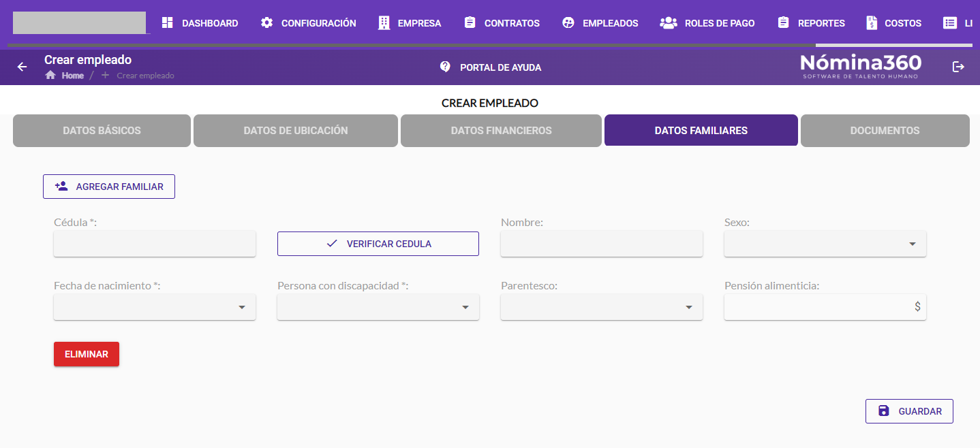
Task: Click the red Eliminar button
Action: point(87,354)
